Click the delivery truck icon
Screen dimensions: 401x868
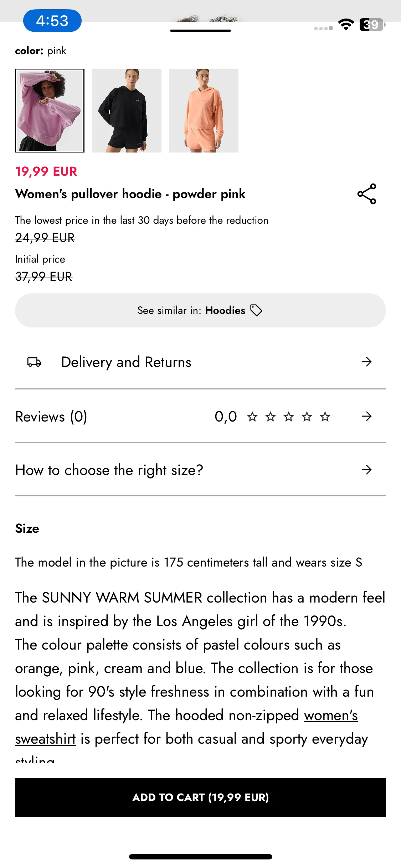pos(34,362)
